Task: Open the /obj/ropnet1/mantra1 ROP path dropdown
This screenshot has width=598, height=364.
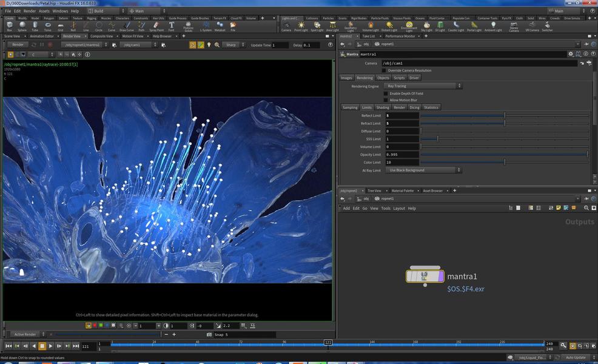Action: point(85,45)
